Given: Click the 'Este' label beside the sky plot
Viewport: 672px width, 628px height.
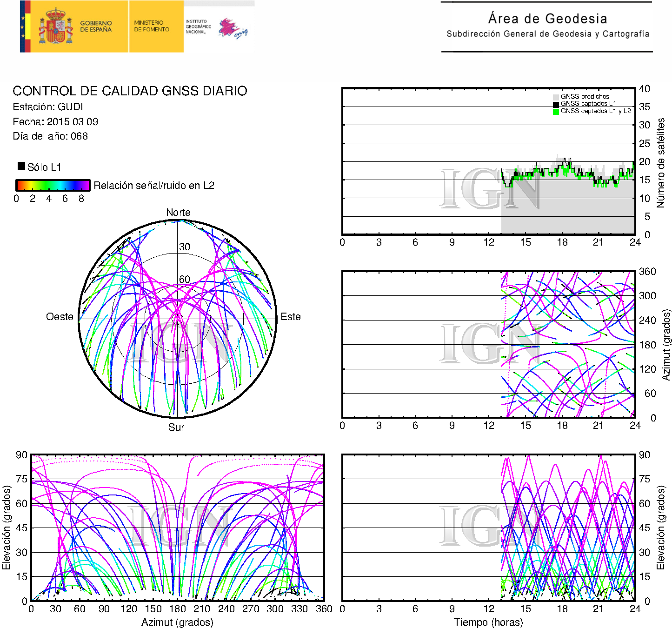Looking at the screenshot, I should [291, 317].
